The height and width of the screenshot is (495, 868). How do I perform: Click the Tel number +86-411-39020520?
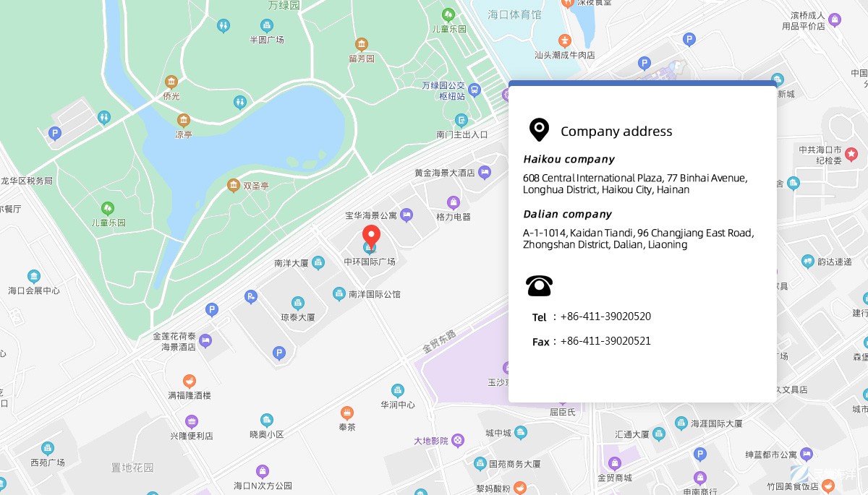605,317
